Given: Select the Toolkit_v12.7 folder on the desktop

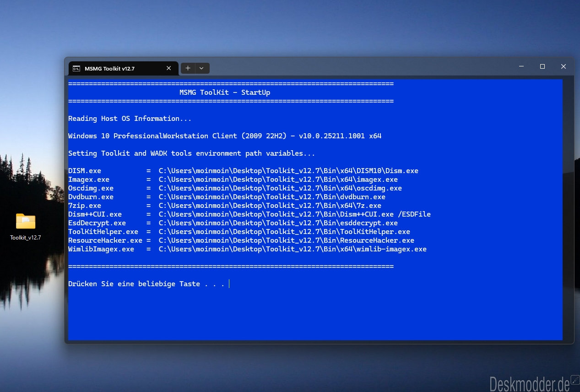Looking at the screenshot, I should (x=26, y=227).
